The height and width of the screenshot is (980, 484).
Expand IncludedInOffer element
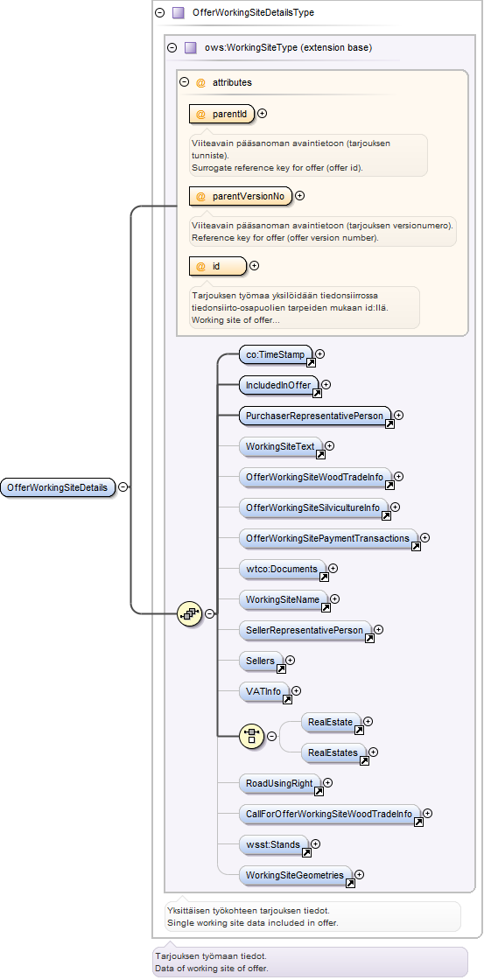326,385
